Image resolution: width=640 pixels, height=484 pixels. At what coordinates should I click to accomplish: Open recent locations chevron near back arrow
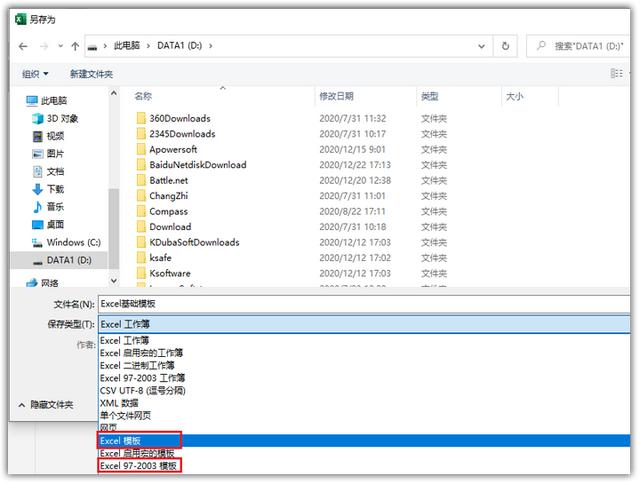point(60,46)
